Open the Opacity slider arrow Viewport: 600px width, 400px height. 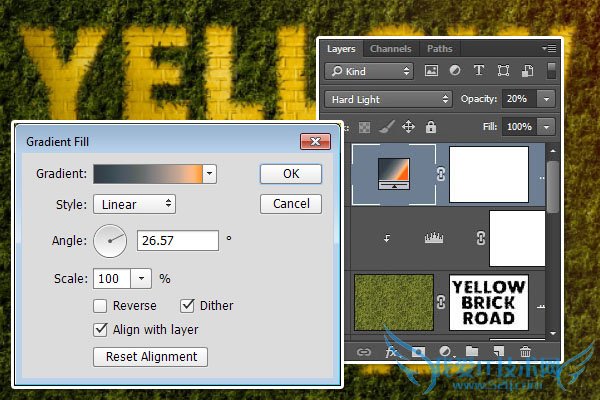pos(546,99)
